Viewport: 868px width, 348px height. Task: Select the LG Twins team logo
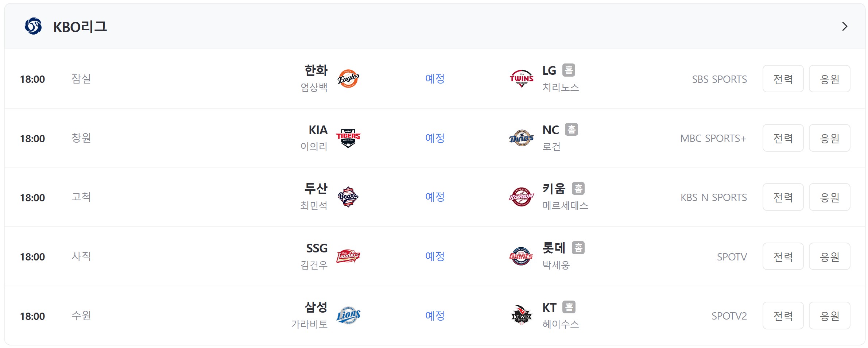522,79
